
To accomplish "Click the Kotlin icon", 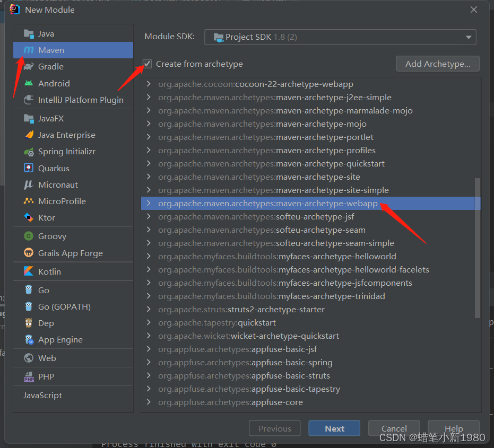I will [x=29, y=271].
